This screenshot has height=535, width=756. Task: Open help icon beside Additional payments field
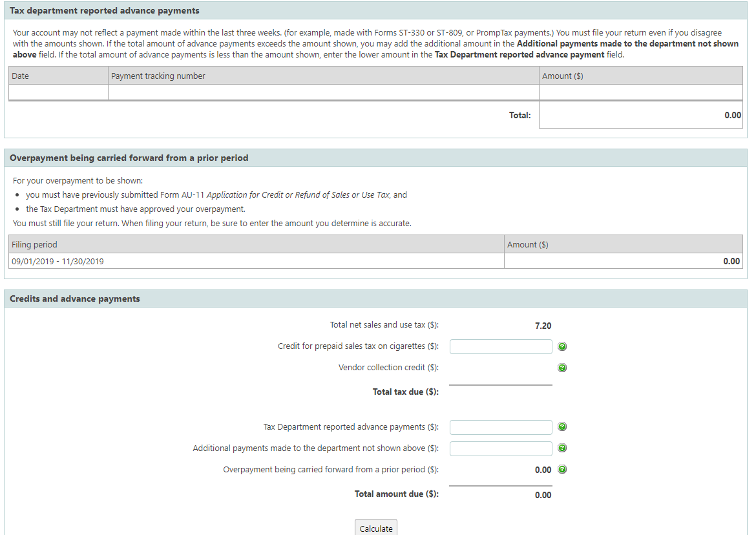coord(562,448)
